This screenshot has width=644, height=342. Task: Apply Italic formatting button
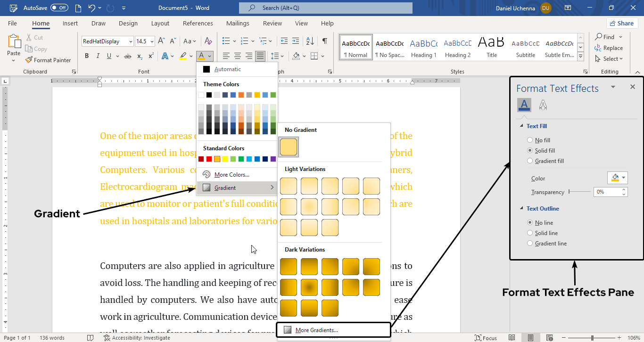(x=98, y=56)
